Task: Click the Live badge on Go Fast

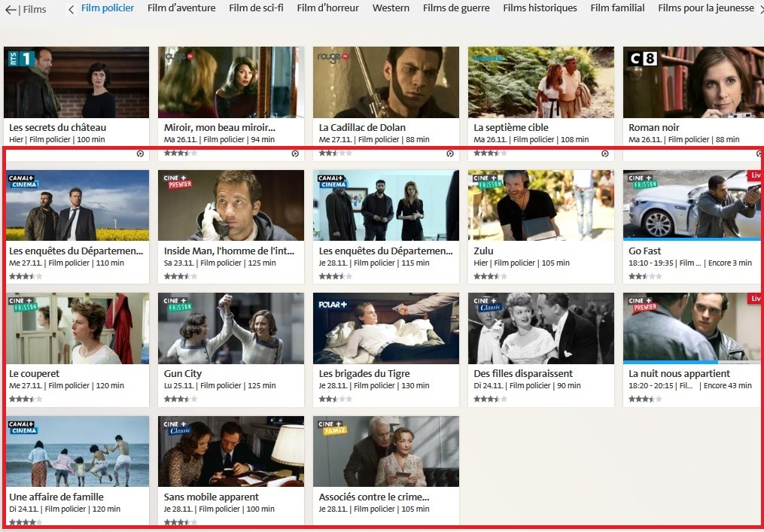Action: pyautogui.click(x=755, y=175)
